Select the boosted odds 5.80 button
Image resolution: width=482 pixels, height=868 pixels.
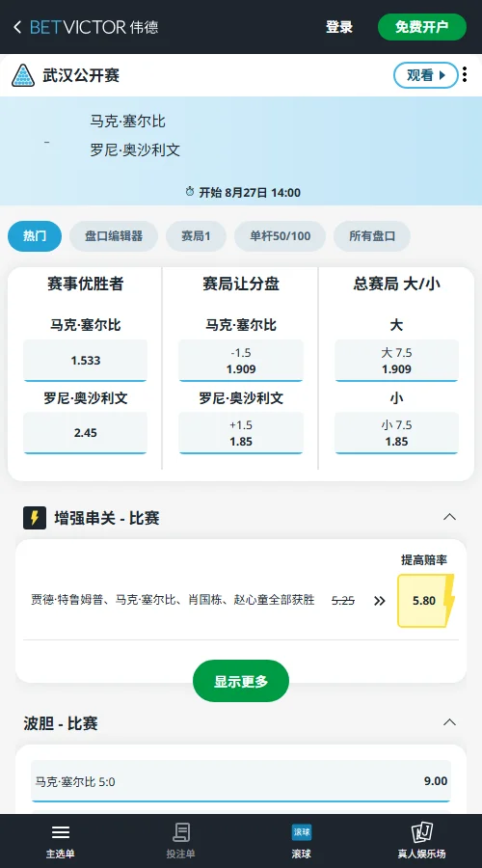(x=424, y=601)
